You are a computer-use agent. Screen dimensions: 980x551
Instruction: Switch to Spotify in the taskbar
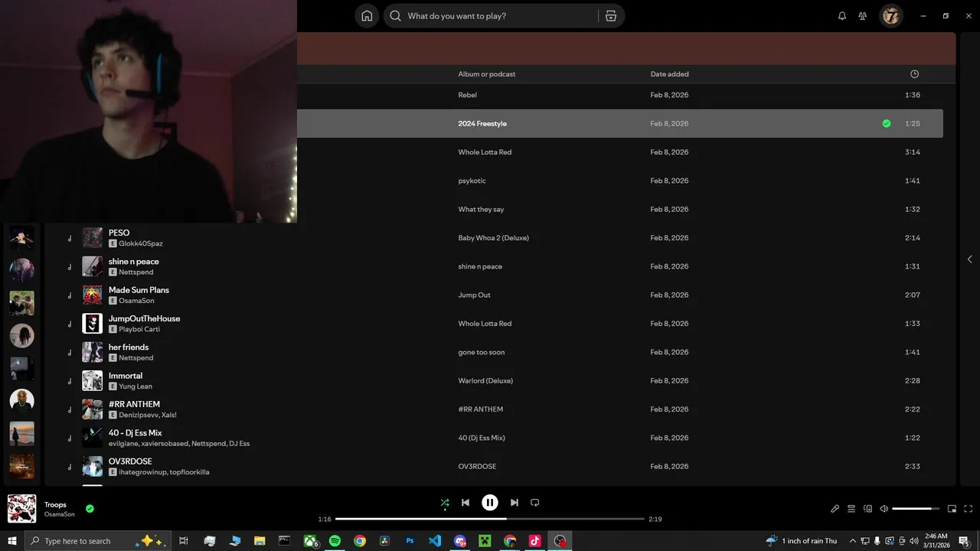[335, 541]
